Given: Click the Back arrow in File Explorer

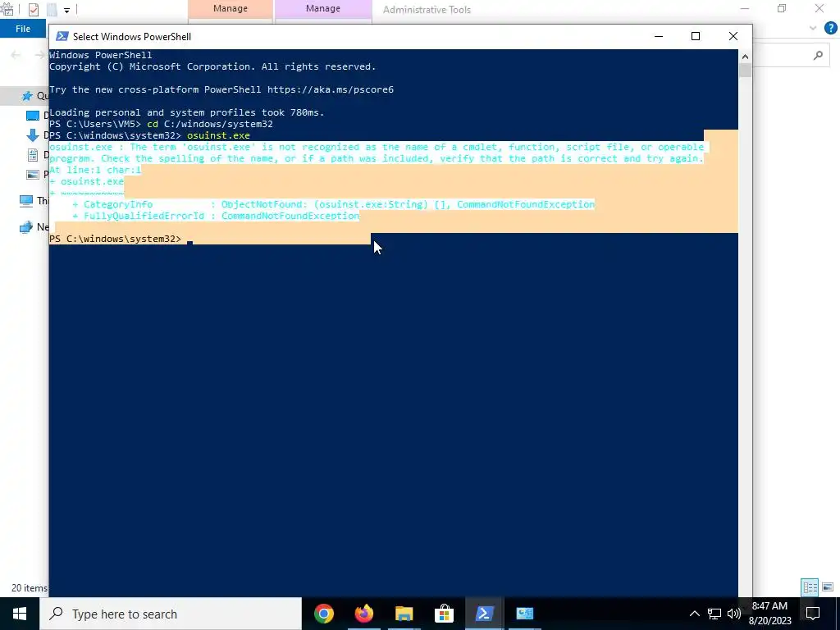Looking at the screenshot, I should pos(16,55).
